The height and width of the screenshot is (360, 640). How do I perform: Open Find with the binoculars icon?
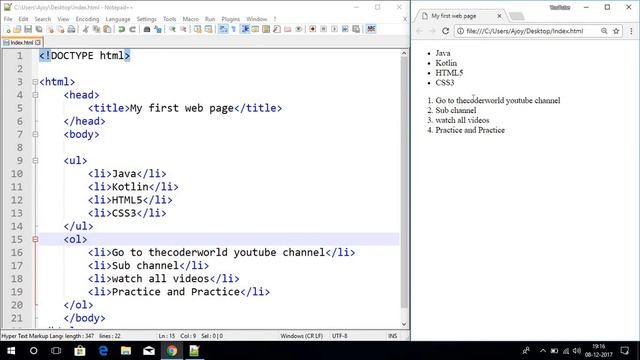point(147,29)
